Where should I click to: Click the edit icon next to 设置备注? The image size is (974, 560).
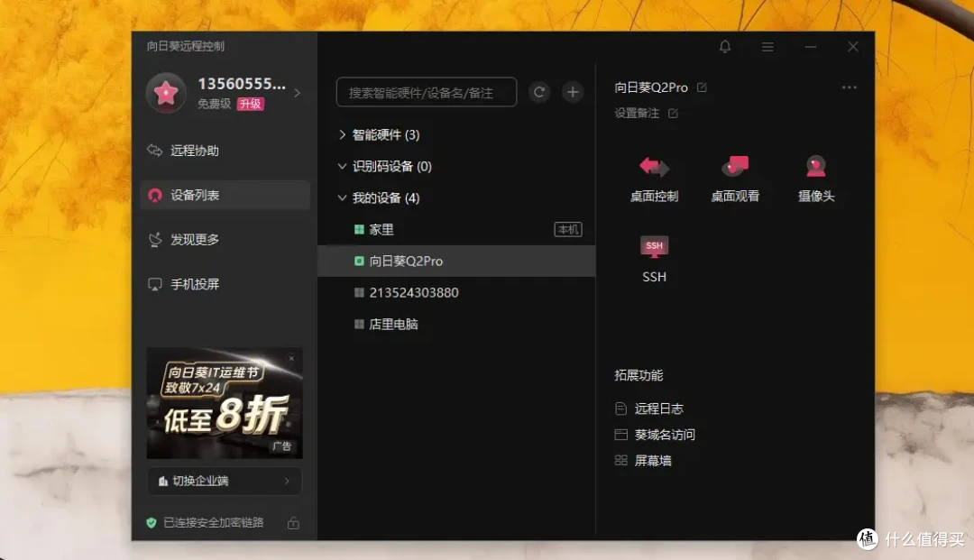(x=673, y=113)
